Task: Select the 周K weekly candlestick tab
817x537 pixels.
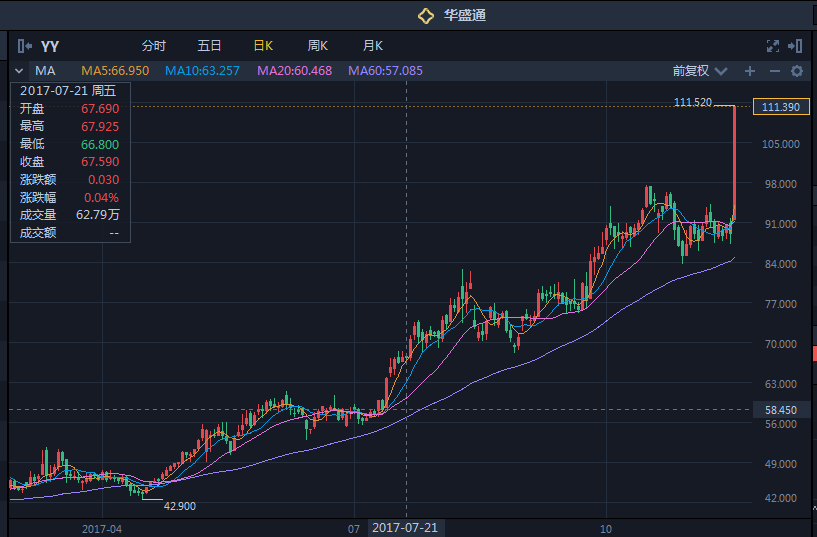Action: pyautogui.click(x=318, y=46)
